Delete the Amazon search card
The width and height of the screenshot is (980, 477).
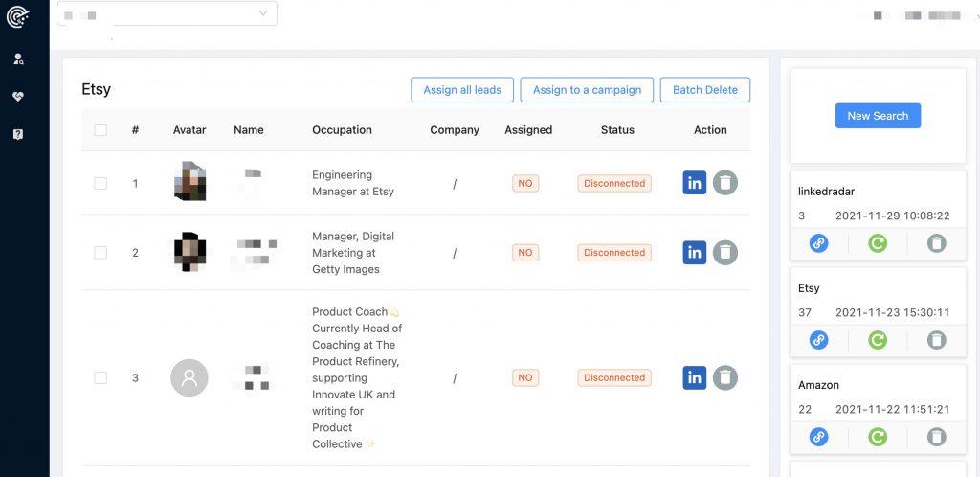[x=936, y=437]
